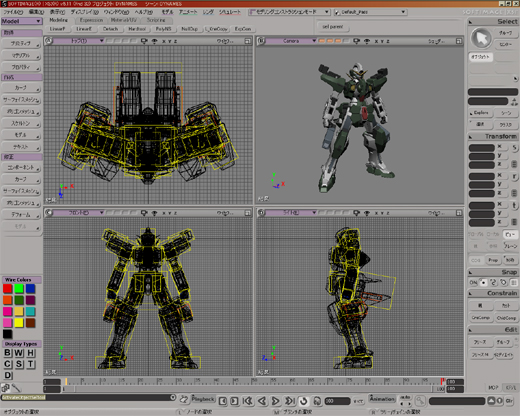The image size is (520, 416).
Task: Toggle eye visibility in Camera viewport
Action: click(367, 41)
